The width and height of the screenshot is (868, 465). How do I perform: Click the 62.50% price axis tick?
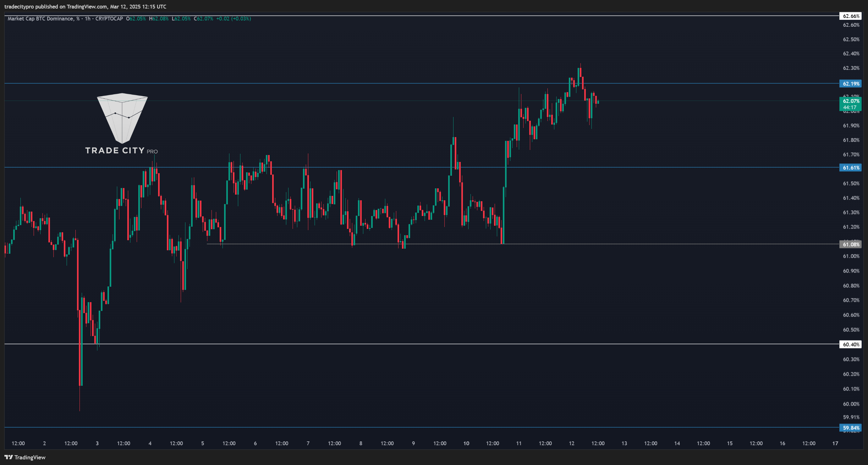(x=851, y=39)
